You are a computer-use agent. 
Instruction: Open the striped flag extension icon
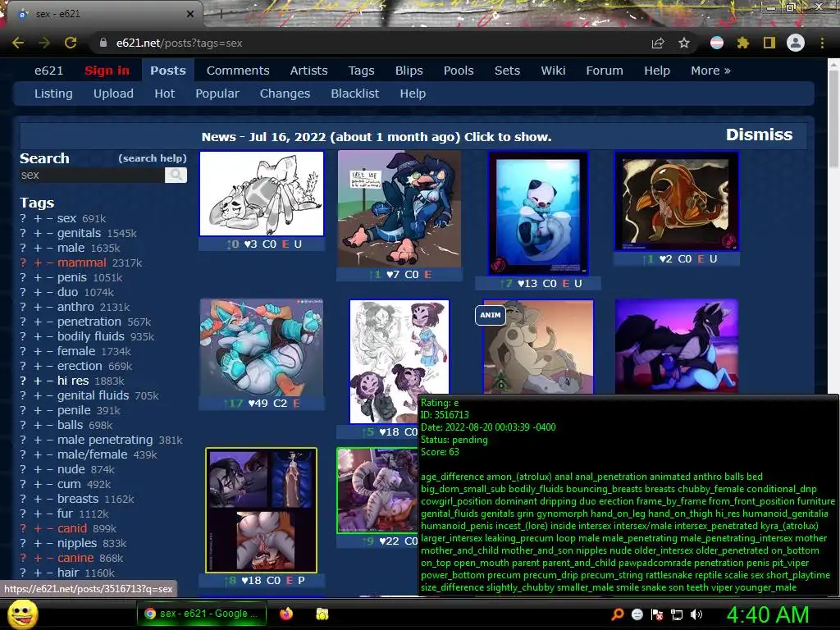pyautogui.click(x=717, y=43)
